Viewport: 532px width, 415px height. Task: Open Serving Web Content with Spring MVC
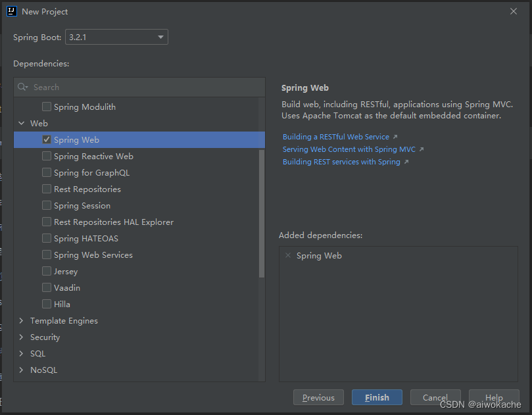[x=349, y=149]
